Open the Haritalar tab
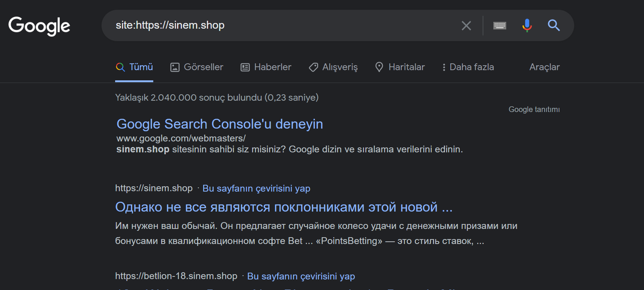Screen dimensions: 644x290 coord(400,67)
